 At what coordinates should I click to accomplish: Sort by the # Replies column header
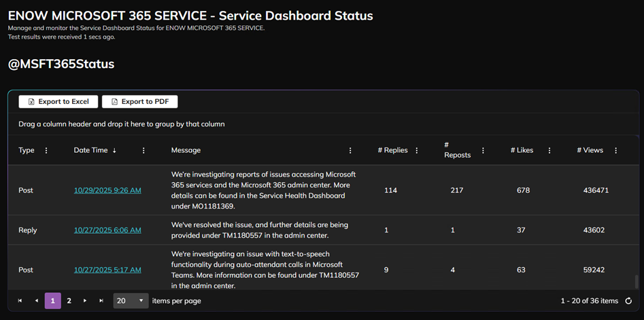click(x=392, y=150)
